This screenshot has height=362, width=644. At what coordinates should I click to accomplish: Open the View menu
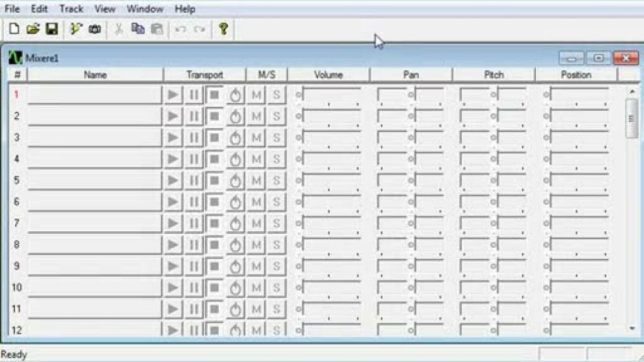[105, 9]
